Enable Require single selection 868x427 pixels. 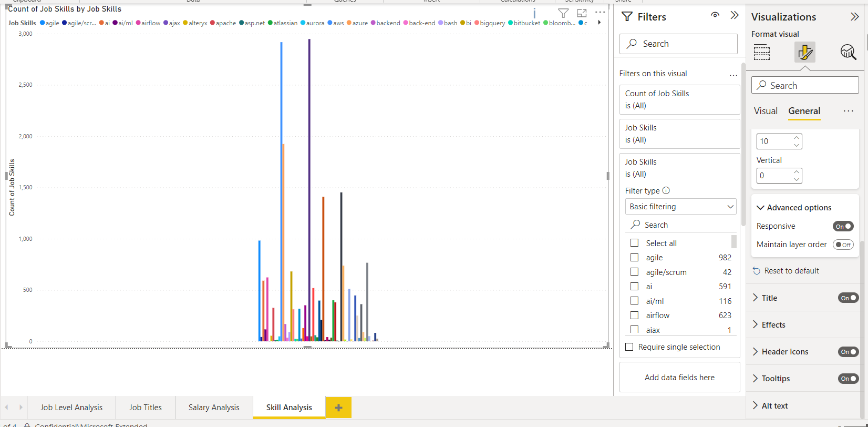coord(629,347)
